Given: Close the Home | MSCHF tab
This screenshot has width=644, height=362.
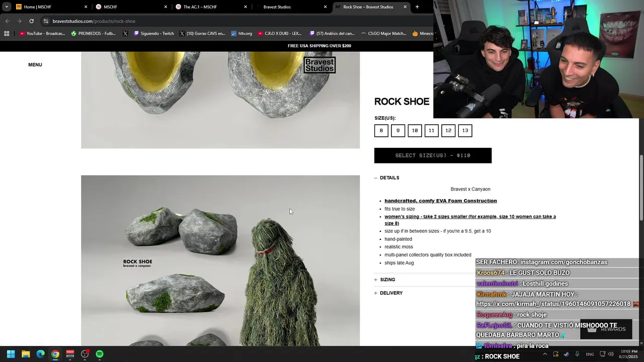Looking at the screenshot, I should pyautogui.click(x=86, y=7).
